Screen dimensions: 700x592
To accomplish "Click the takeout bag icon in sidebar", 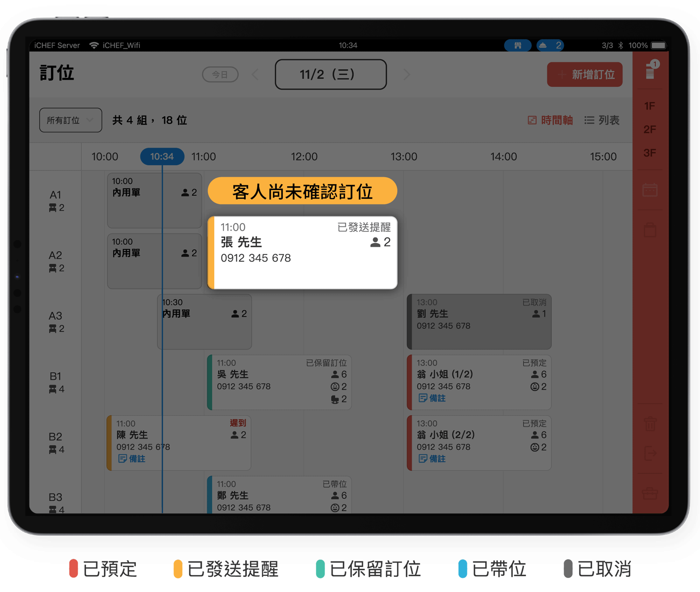I will (650, 230).
